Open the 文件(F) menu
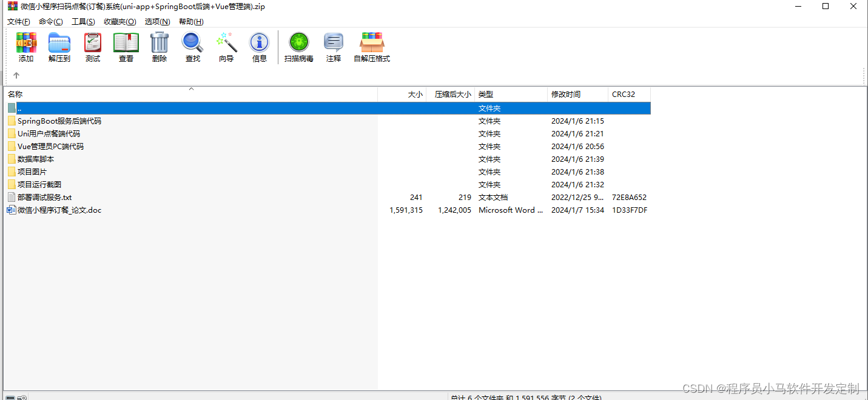This screenshot has height=400, width=868. tap(19, 21)
